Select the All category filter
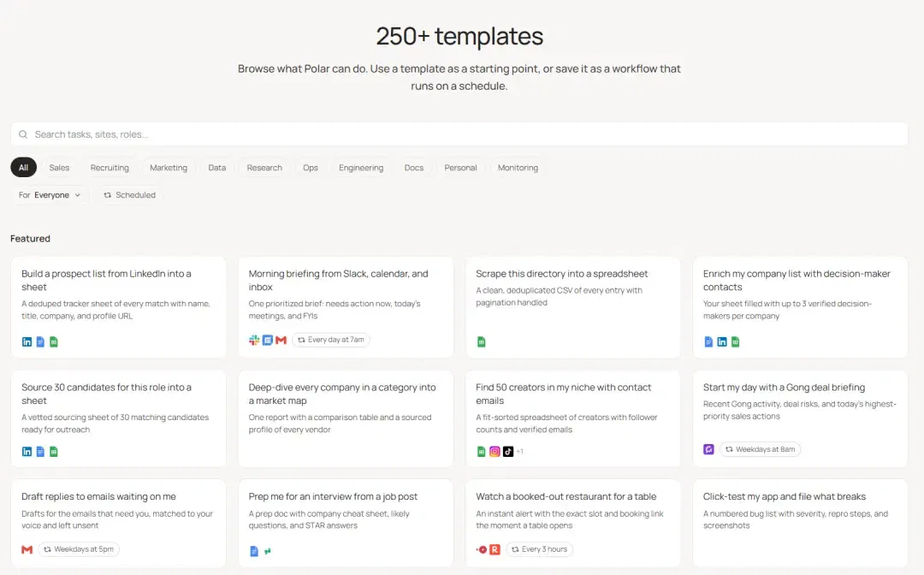The width and height of the screenshot is (924, 575). (x=24, y=168)
